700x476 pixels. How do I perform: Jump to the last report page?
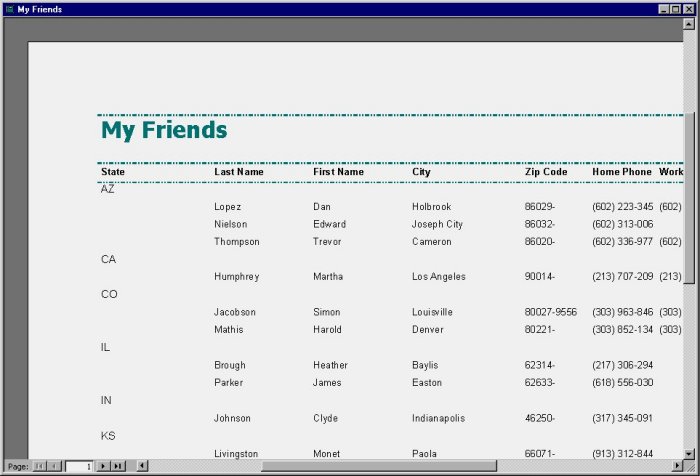pyautogui.click(x=118, y=466)
